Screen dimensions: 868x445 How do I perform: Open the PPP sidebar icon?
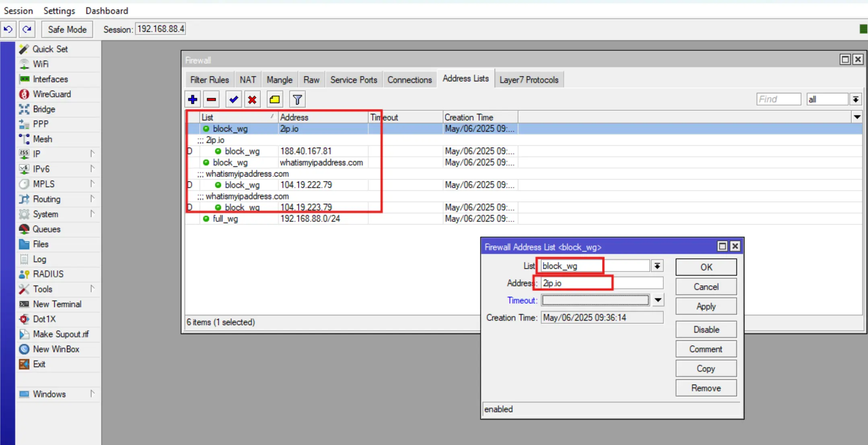coord(24,124)
